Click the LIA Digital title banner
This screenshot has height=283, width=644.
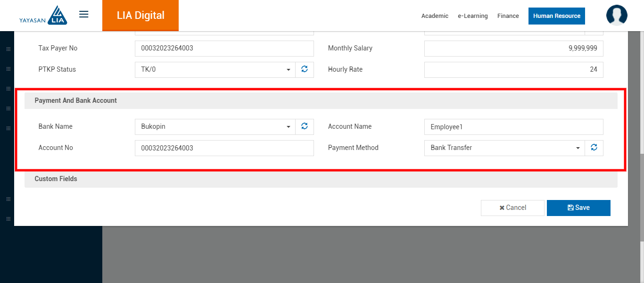140,16
